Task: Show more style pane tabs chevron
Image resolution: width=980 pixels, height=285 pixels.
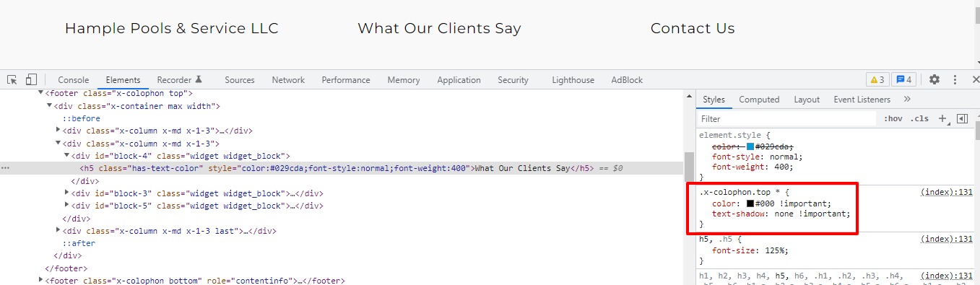Action: [907, 100]
